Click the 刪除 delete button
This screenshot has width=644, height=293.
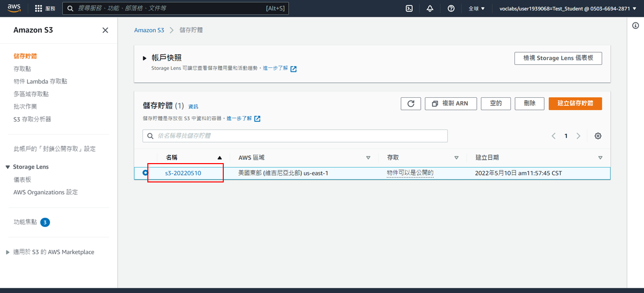[x=529, y=104]
